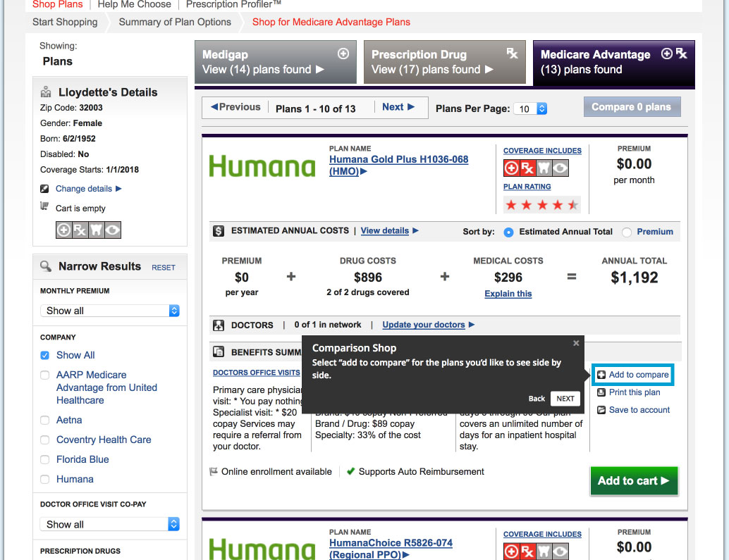Go to Previous page of plans
Screen dimensions: 729x560
coord(235,107)
